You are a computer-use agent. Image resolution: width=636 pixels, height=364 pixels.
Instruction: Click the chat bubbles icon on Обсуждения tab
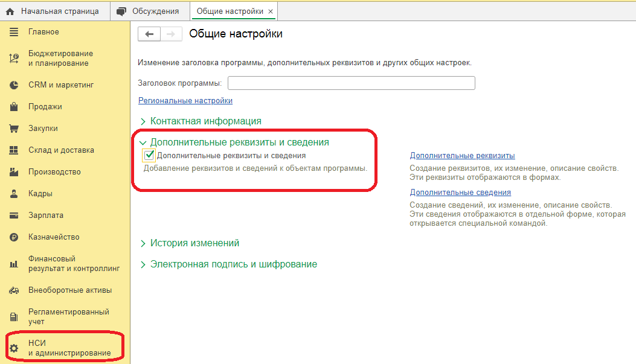click(121, 11)
